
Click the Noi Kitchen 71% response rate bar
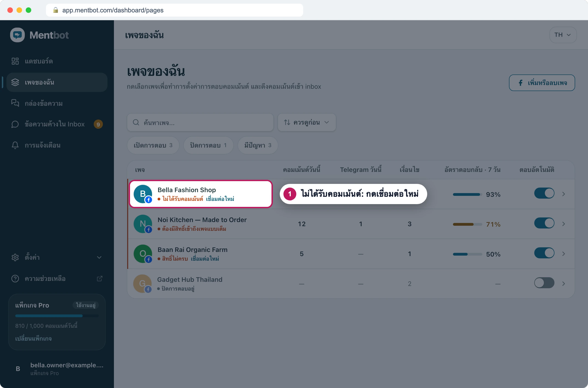467,224
